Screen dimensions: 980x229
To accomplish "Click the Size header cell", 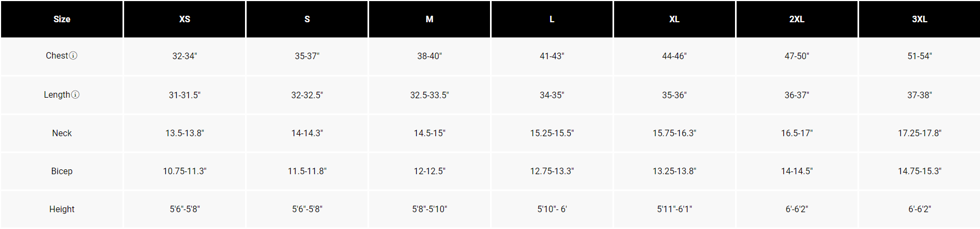I will [62, 19].
